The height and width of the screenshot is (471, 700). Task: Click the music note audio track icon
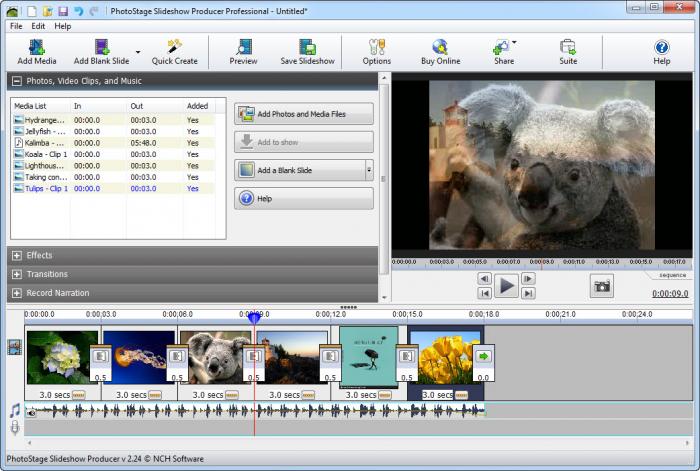point(15,410)
